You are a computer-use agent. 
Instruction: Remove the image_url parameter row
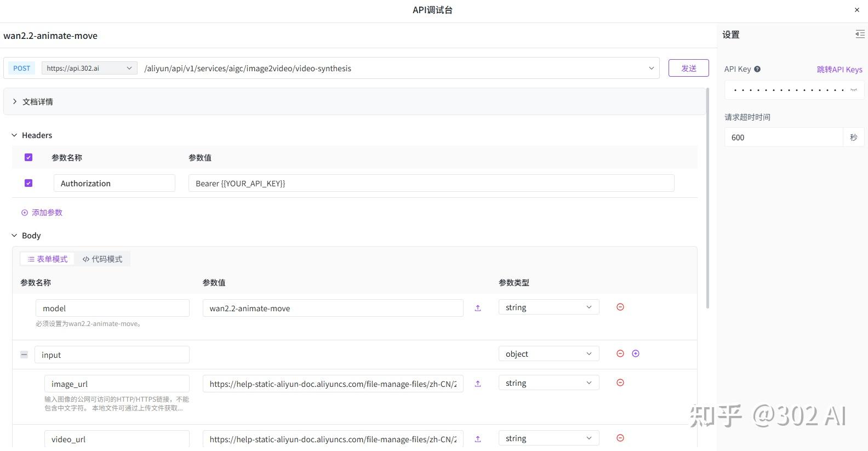[x=620, y=383]
